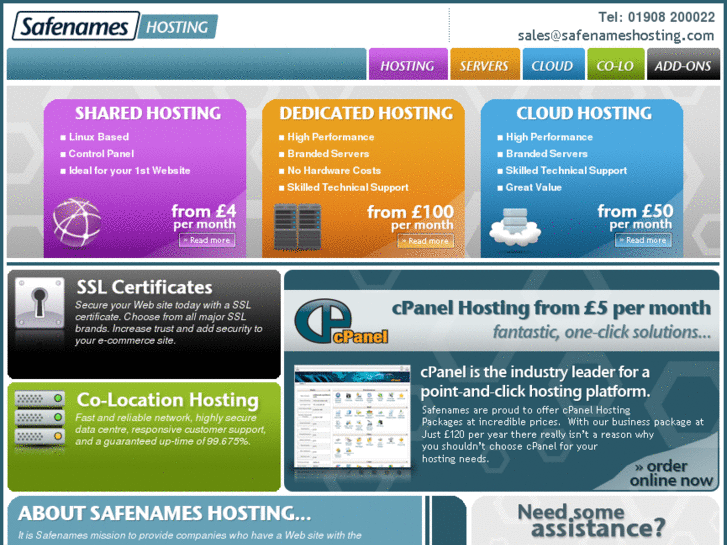Screen dimensions: 727x545
Task: Open the cPanel dashboard screenshot thumbnail
Action: pyautogui.click(x=352, y=416)
